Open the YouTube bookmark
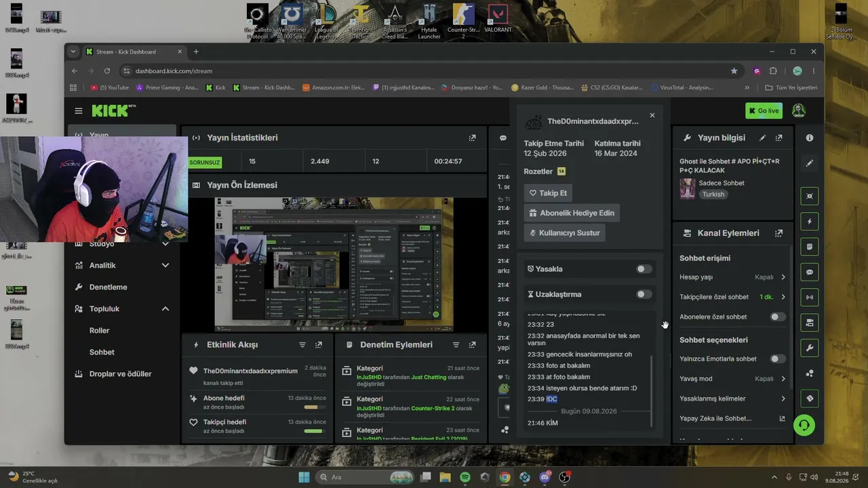This screenshot has width=868, height=488. tap(110, 87)
